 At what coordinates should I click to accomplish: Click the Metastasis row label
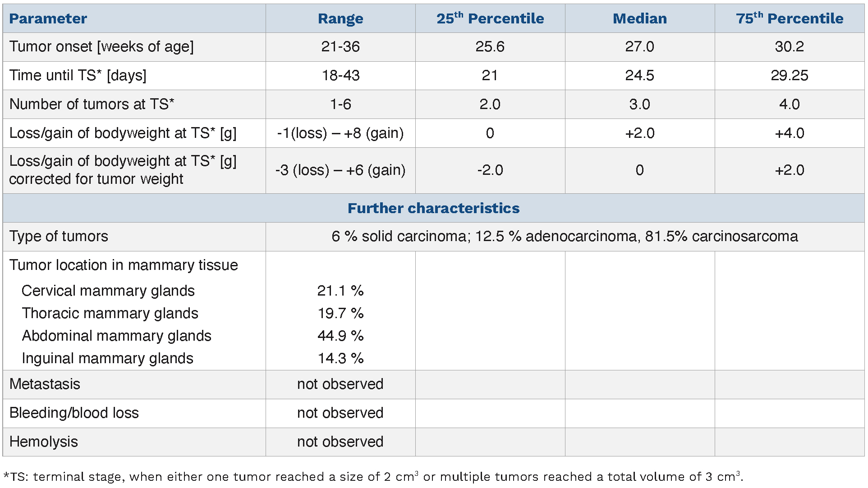click(x=45, y=384)
